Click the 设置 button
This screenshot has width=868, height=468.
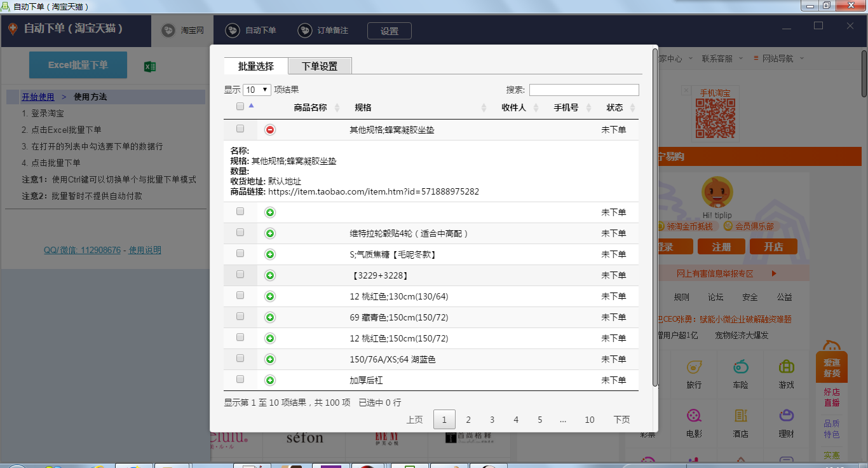click(390, 31)
